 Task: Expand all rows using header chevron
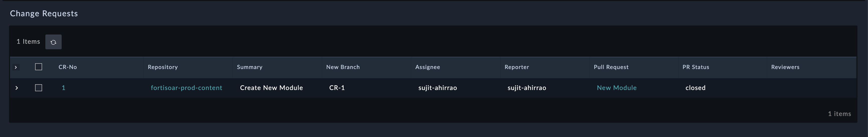pyautogui.click(x=16, y=67)
